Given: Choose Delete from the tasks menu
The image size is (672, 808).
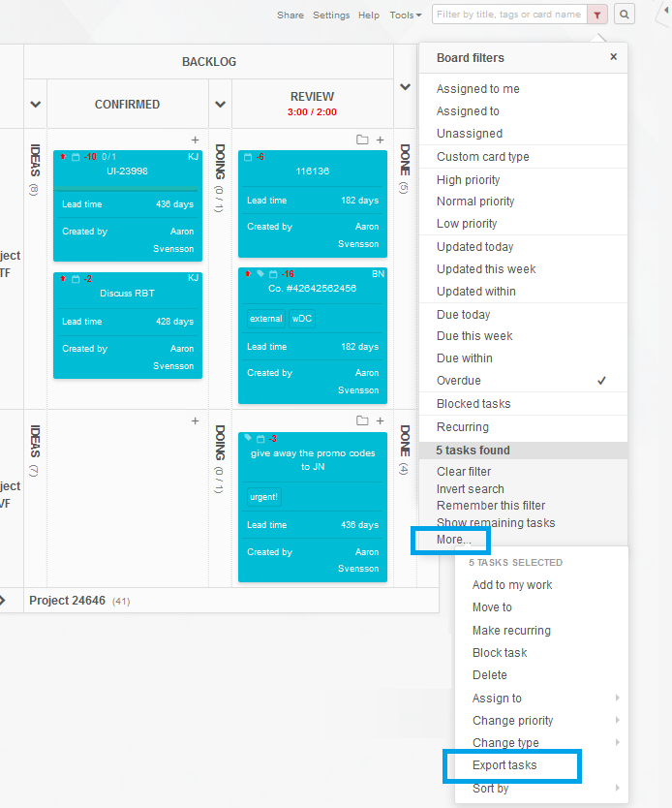Looking at the screenshot, I should point(489,675).
